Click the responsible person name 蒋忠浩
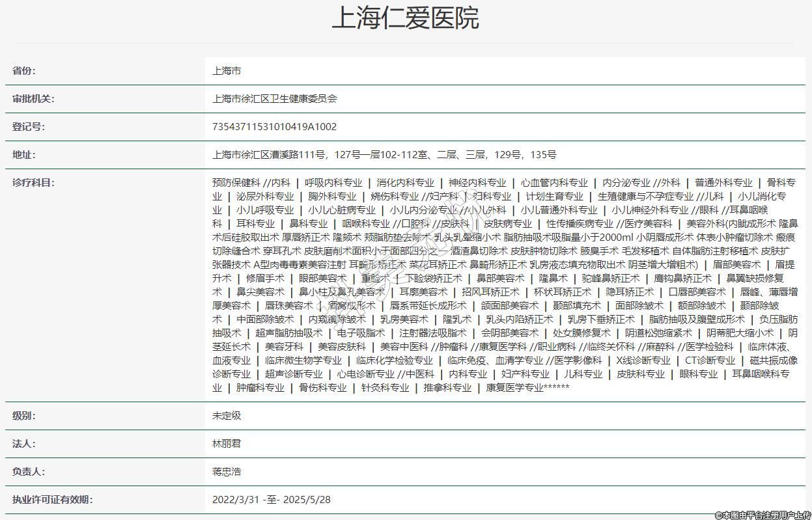Viewport: 812px width, 520px height. 227,472
